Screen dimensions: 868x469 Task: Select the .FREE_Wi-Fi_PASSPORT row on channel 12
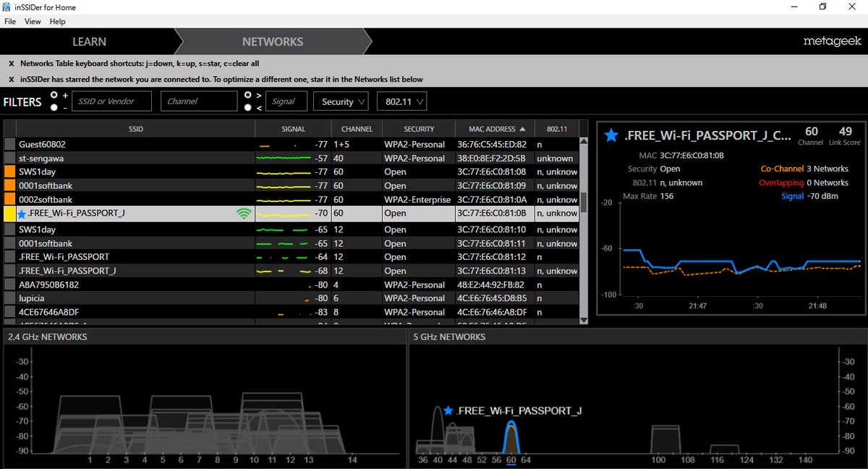pyautogui.click(x=291, y=257)
